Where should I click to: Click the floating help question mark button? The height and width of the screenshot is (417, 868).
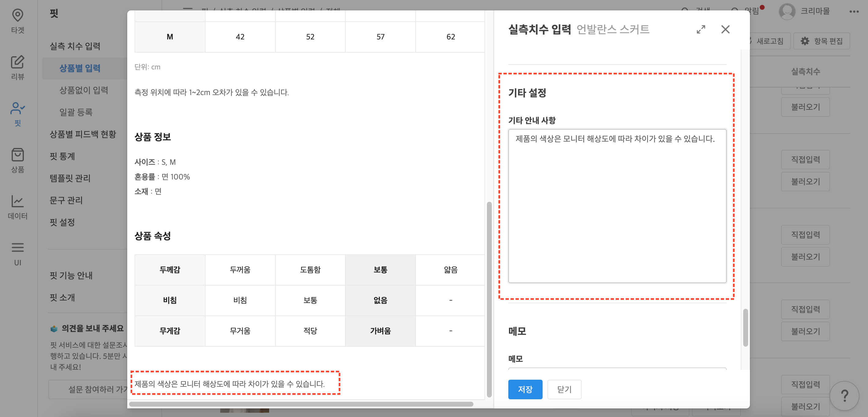844,396
